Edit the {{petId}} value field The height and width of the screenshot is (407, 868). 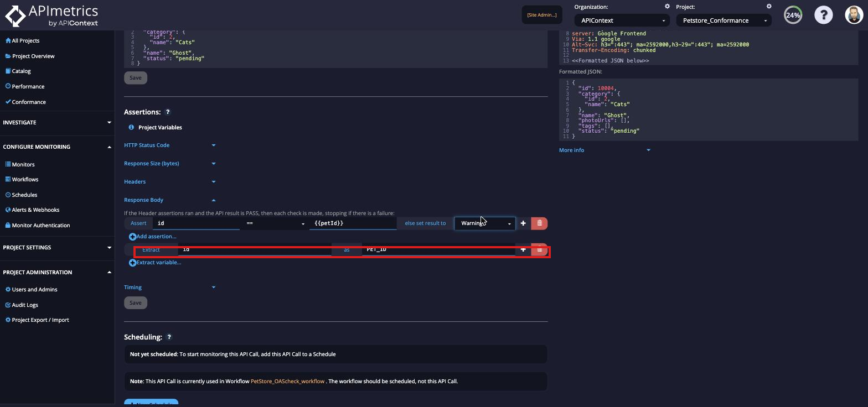pyautogui.click(x=353, y=223)
